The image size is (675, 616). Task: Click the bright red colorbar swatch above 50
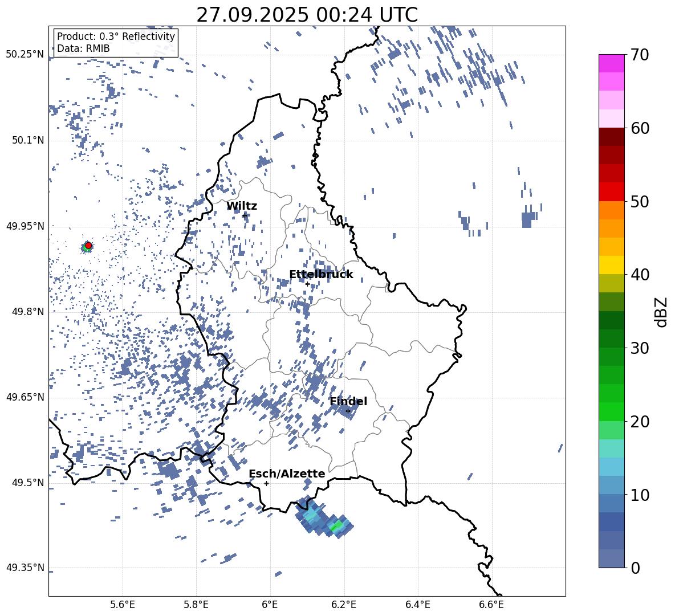tap(611, 191)
